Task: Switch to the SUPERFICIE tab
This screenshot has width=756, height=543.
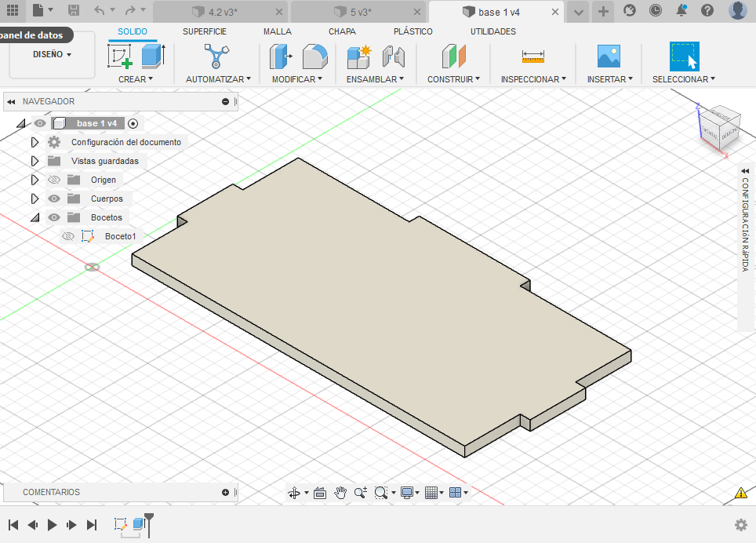Action: click(205, 31)
